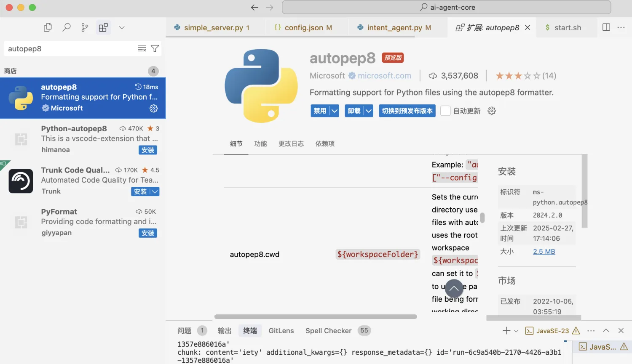This screenshot has height=364, width=632.
Task: Maximize the panel with up chevron
Action: (606, 331)
